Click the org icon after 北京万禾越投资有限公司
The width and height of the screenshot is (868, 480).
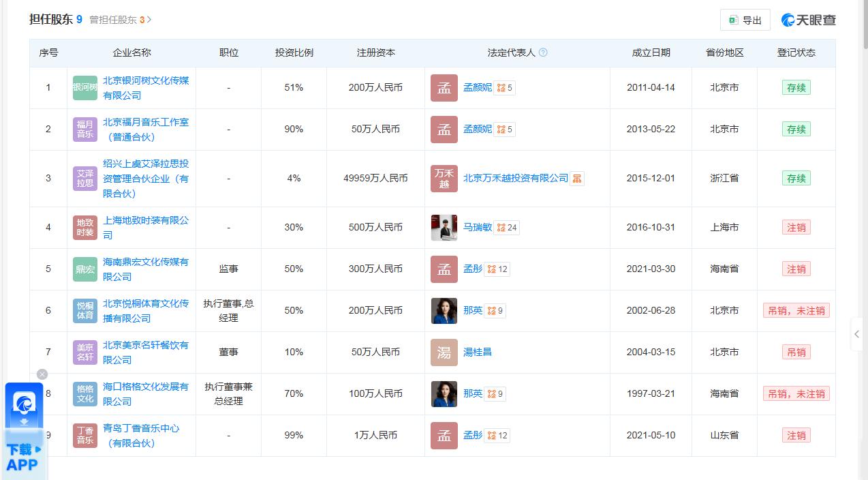[577, 179]
